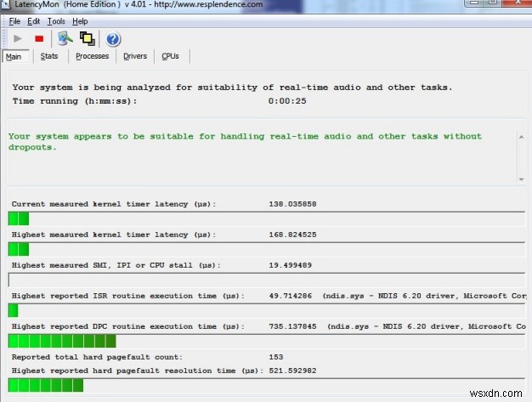This screenshot has height=402, width=532.
Task: Click the hard pagefault count 153
Action: point(276,357)
